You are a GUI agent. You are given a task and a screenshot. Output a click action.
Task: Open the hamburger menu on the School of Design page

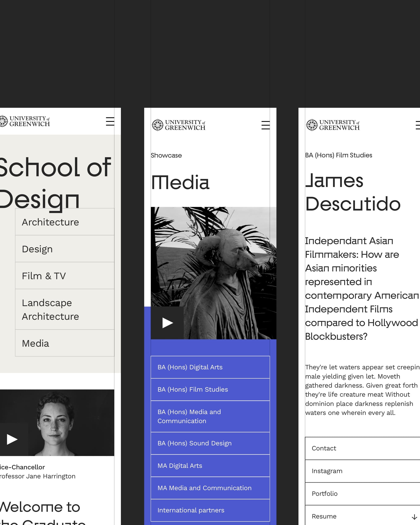(110, 122)
